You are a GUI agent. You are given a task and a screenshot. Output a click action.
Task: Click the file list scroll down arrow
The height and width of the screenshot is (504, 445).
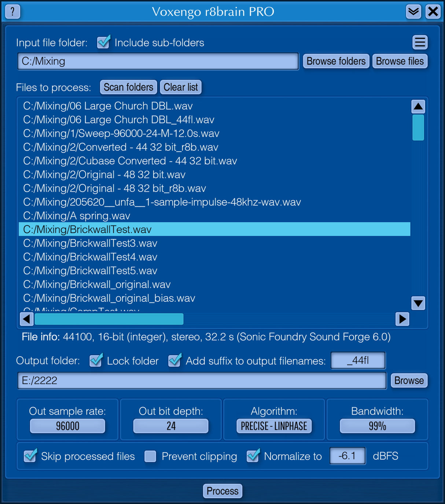(418, 303)
